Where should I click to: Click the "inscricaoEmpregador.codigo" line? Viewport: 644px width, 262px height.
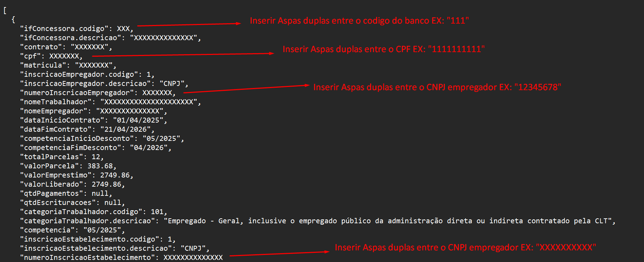click(87, 74)
